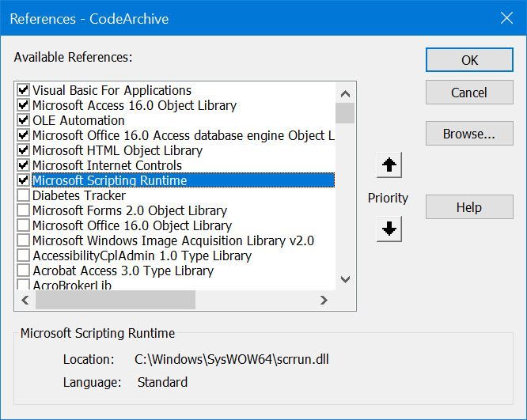
Task: Uncheck Microsoft HTML Object Library checkbox
Action: tap(23, 150)
